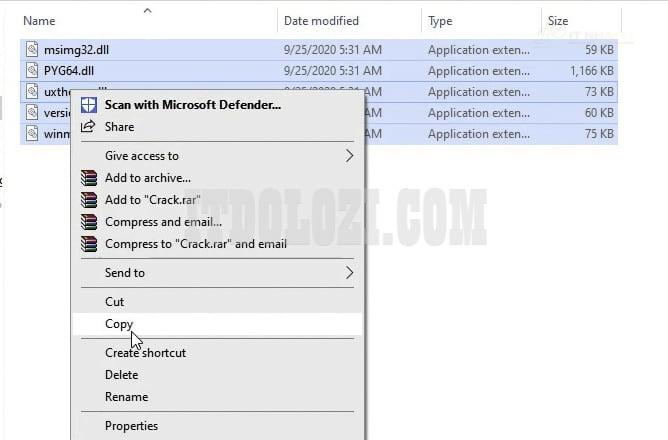
Task: Click the msimg32.dll file icon
Action: pyautogui.click(x=32, y=49)
